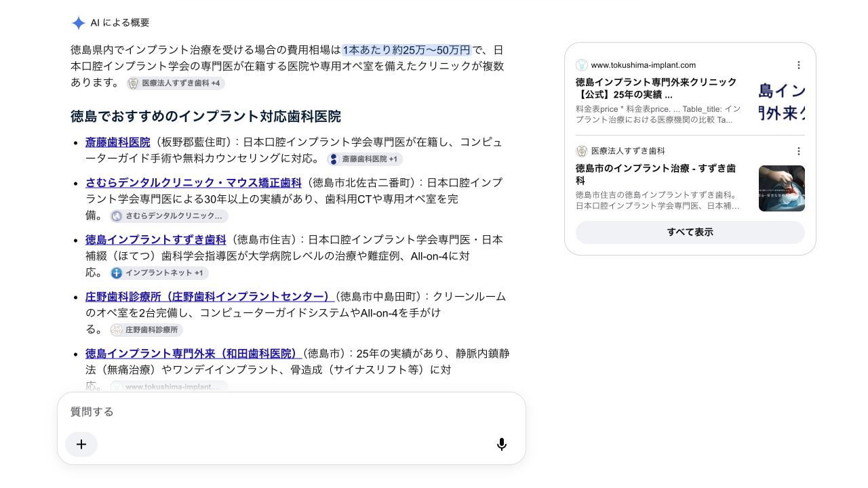Screen dimensions: 868x488
Task: Open the 徳島インプラント専門外来クリニック【公式】 card title
Action: coord(656,89)
